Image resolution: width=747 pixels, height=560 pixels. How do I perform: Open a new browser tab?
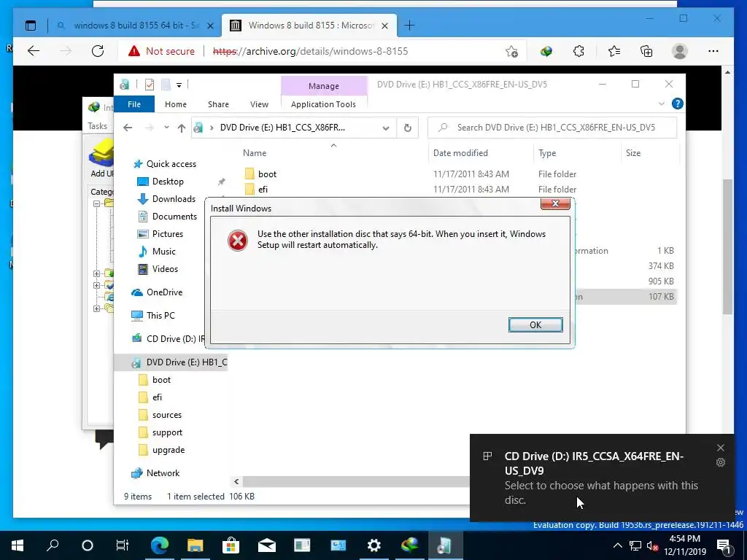tap(409, 26)
